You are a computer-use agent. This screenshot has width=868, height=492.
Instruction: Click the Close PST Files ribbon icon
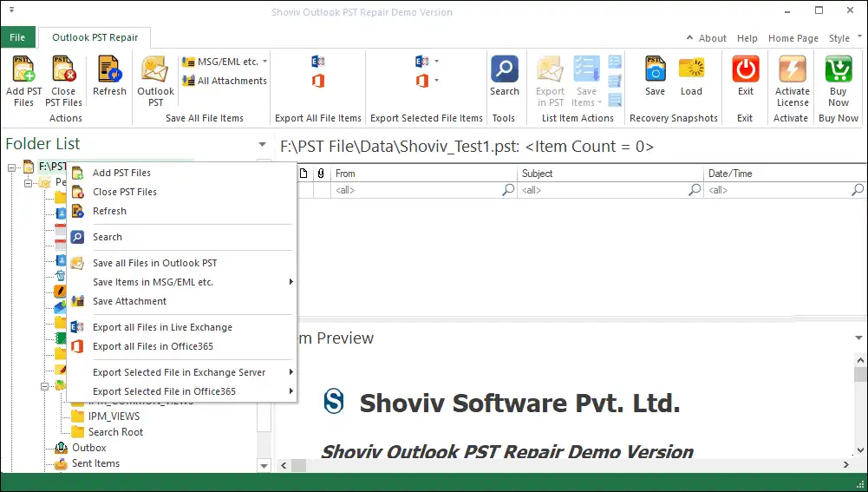coord(63,69)
